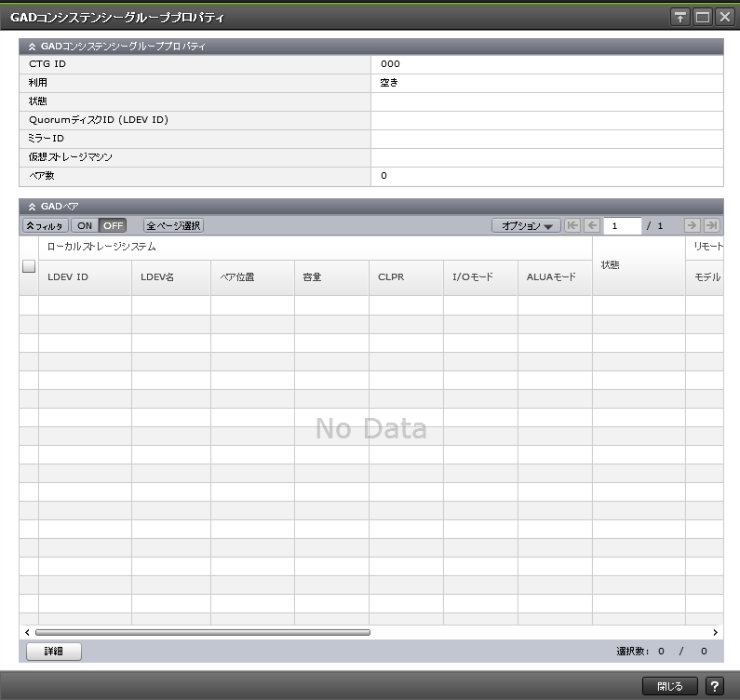Collapse the GADペア section

click(32, 207)
